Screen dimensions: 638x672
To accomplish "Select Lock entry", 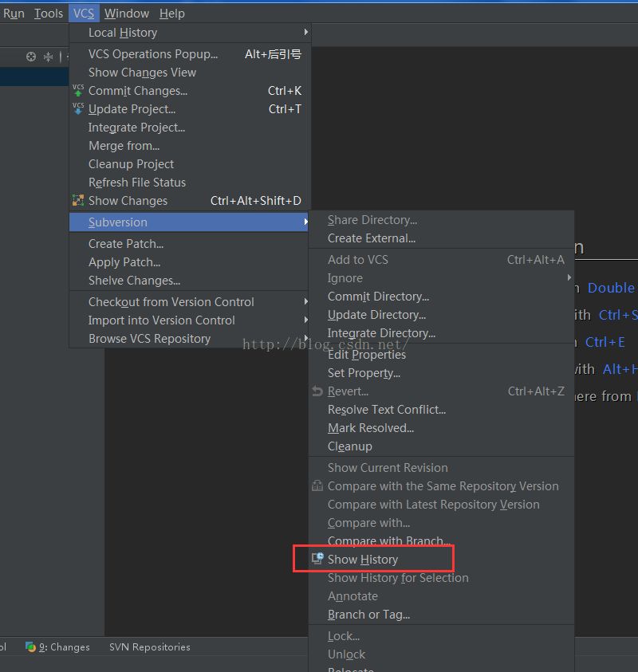I will point(441,636).
